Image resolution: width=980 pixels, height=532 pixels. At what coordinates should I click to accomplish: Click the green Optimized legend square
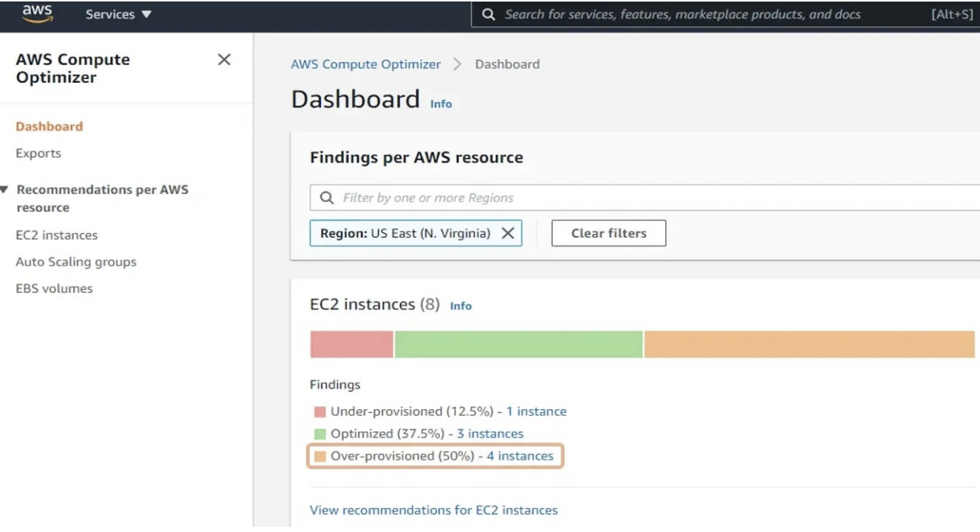click(x=318, y=434)
